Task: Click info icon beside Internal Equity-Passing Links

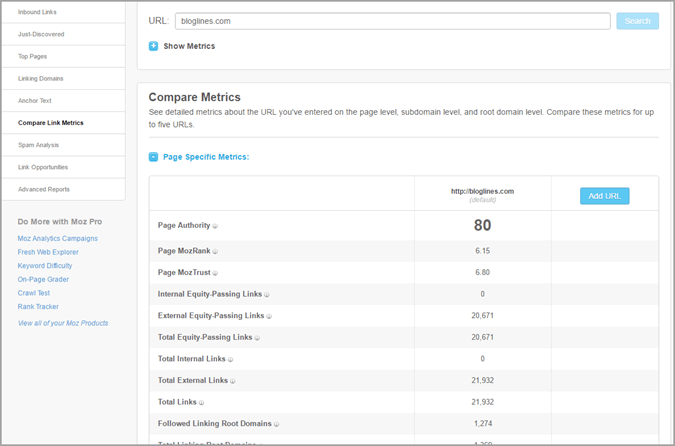Action: point(267,295)
